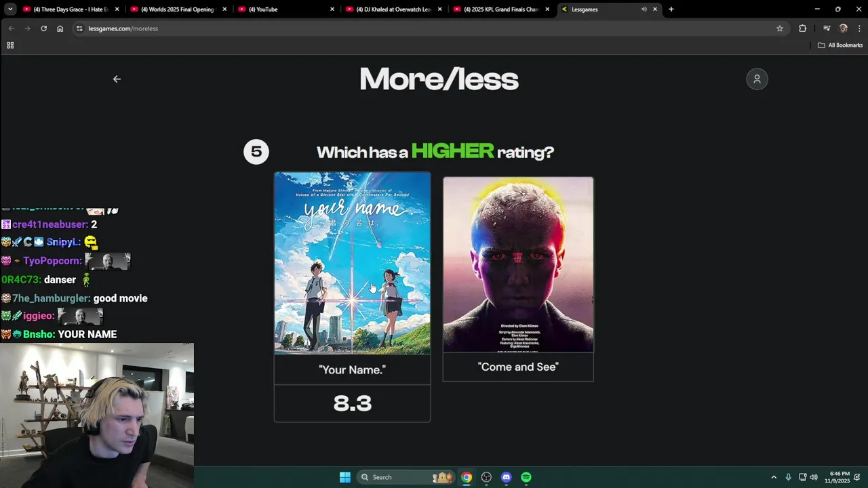The width and height of the screenshot is (868, 488).
Task: View site information icon in address bar
Action: tap(79, 28)
